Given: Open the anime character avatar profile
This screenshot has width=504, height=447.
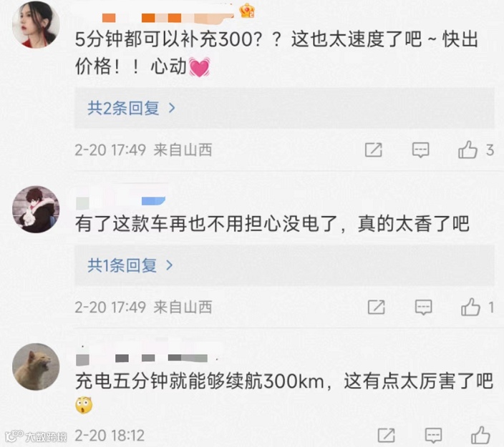Looking at the screenshot, I should point(36,210).
